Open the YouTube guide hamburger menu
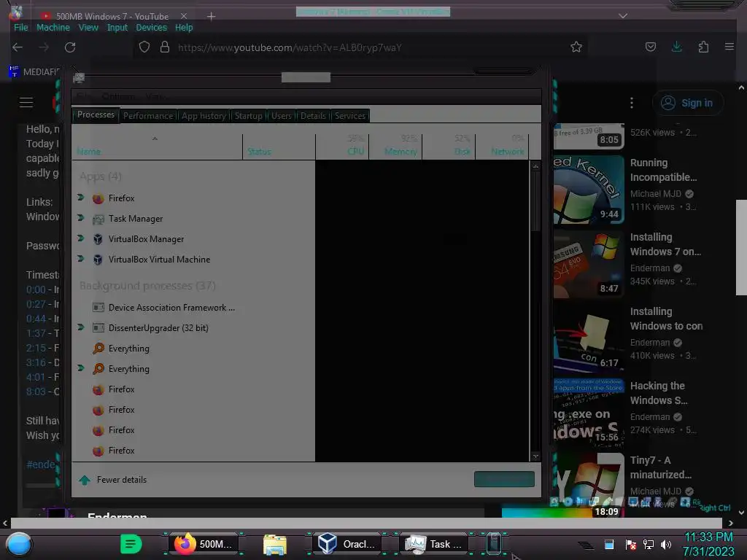The height and width of the screenshot is (560, 747). click(26, 102)
